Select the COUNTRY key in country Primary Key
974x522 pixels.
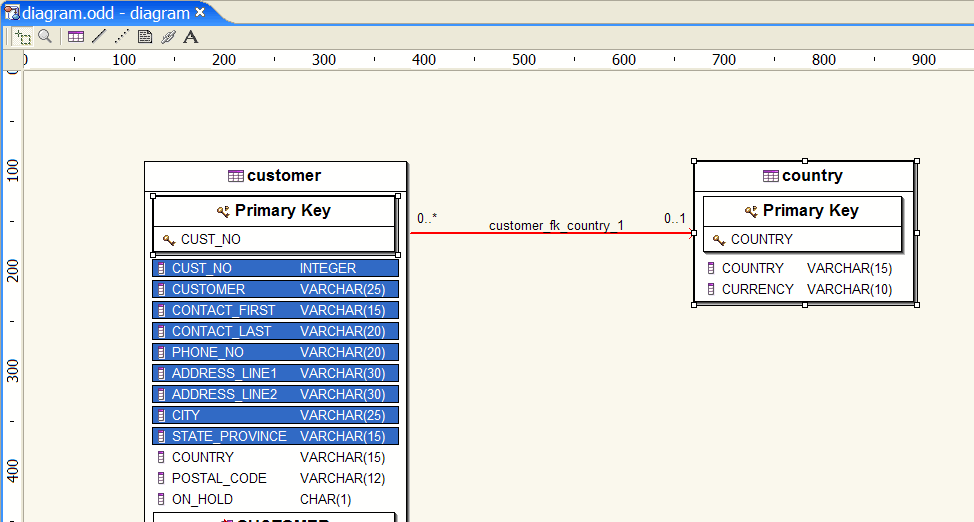(761, 240)
